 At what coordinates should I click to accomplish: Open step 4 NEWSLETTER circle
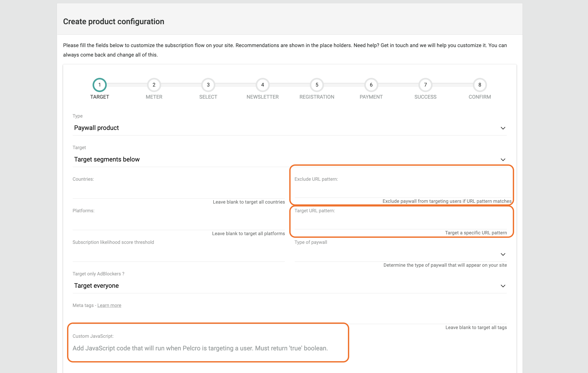262,85
